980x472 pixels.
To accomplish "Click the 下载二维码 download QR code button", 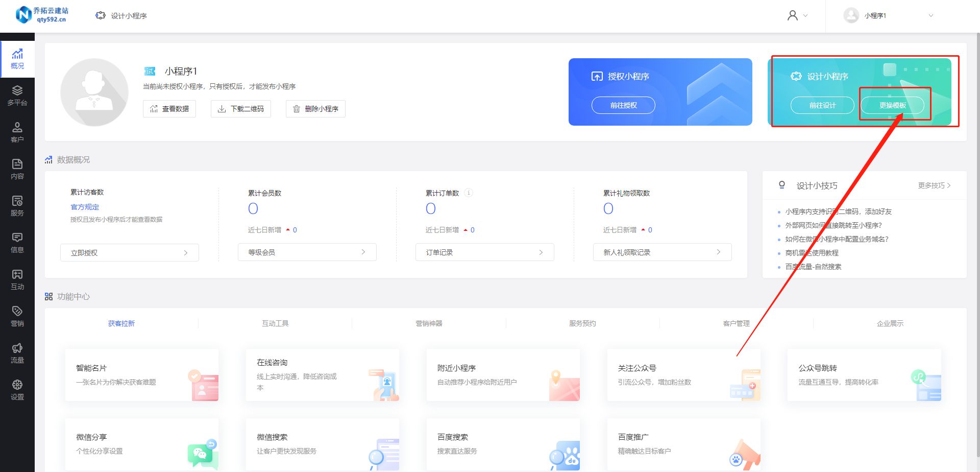I will pyautogui.click(x=240, y=108).
